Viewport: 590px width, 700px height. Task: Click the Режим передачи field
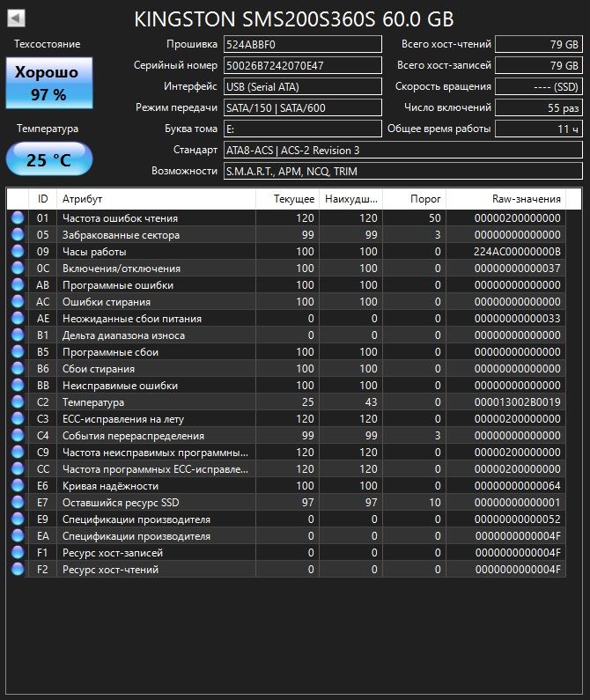pos(303,107)
